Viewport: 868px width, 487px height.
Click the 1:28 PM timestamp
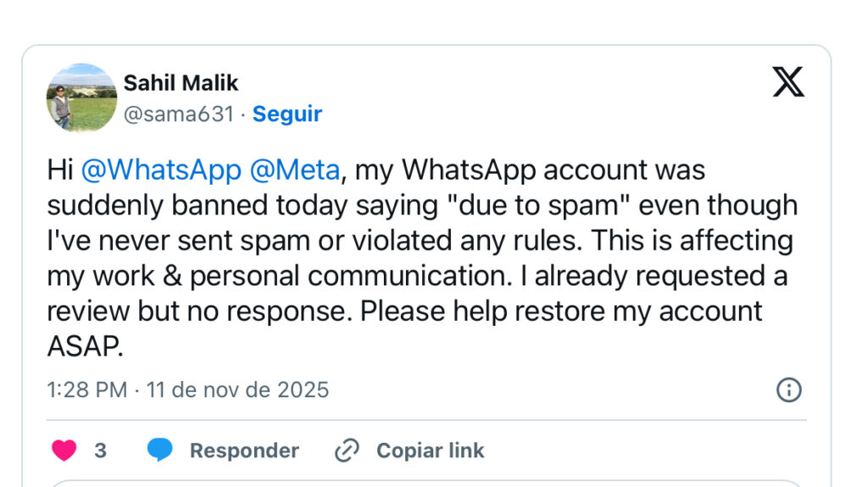pos(86,390)
